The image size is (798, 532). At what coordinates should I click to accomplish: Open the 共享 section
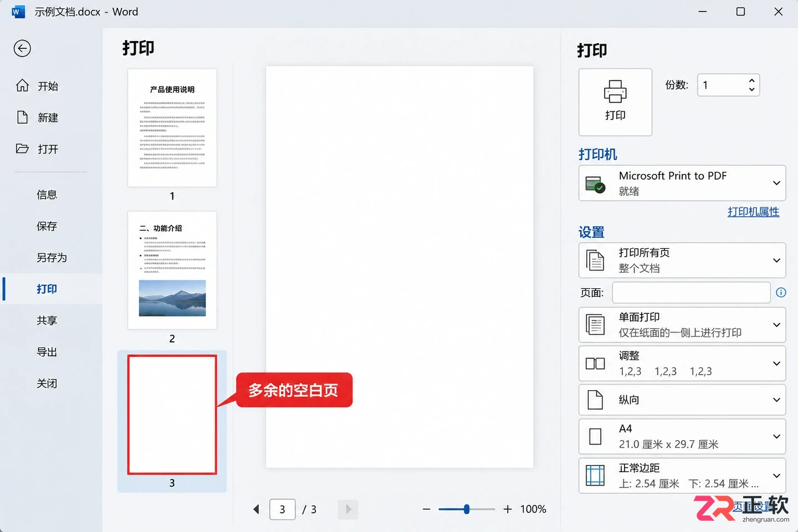point(47,320)
